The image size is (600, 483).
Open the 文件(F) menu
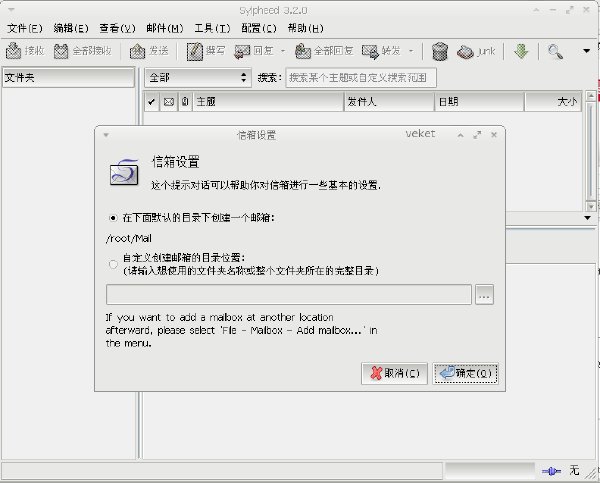pos(24,28)
